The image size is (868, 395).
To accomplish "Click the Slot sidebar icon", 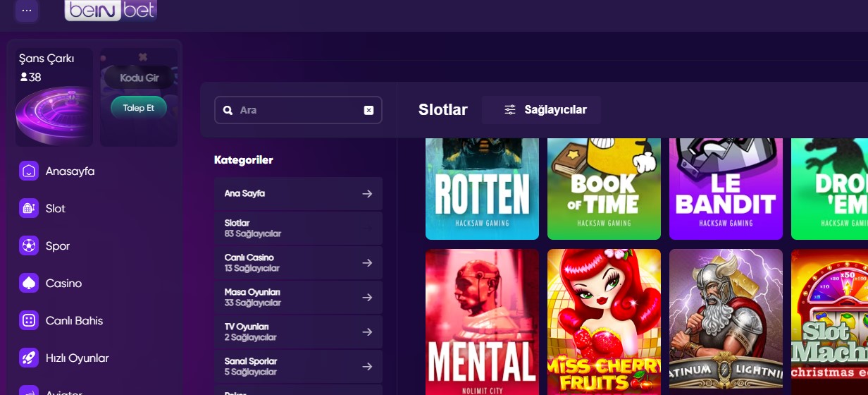I will tap(29, 209).
